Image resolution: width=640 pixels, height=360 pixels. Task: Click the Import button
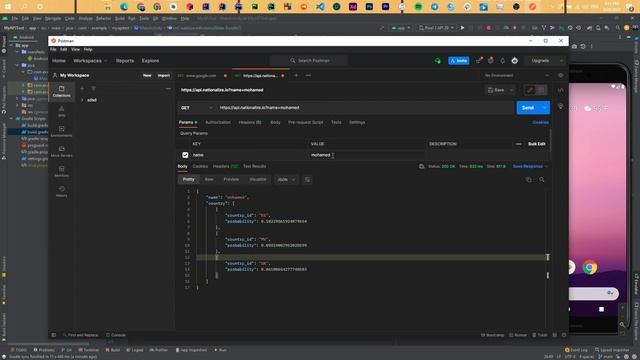(164, 76)
